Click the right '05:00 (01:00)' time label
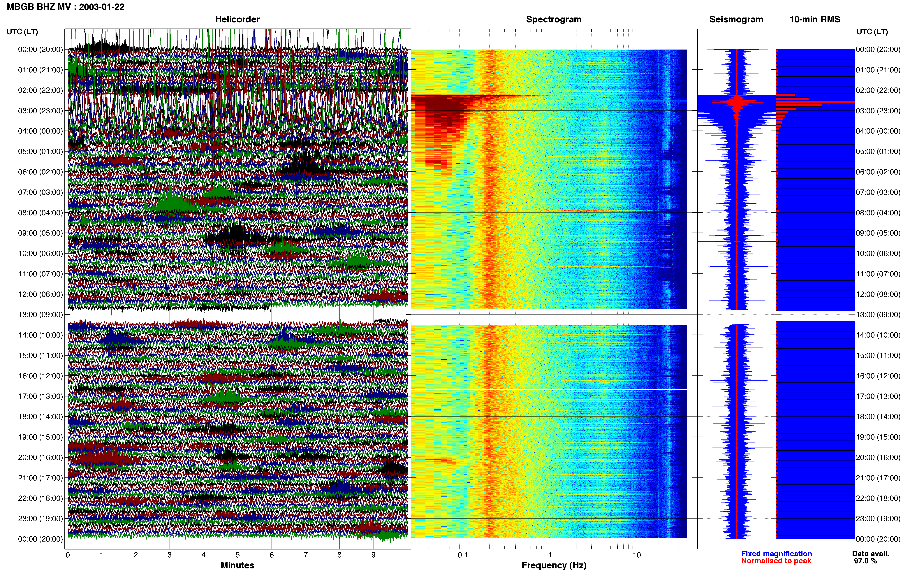 pyautogui.click(x=878, y=152)
